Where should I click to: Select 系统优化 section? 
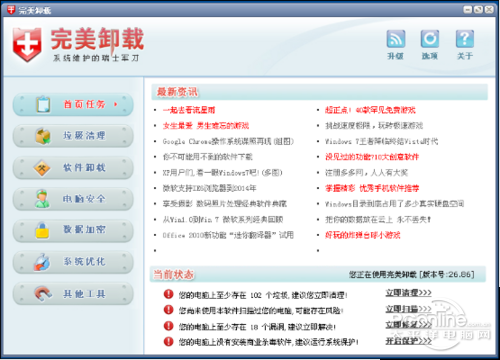73,262
